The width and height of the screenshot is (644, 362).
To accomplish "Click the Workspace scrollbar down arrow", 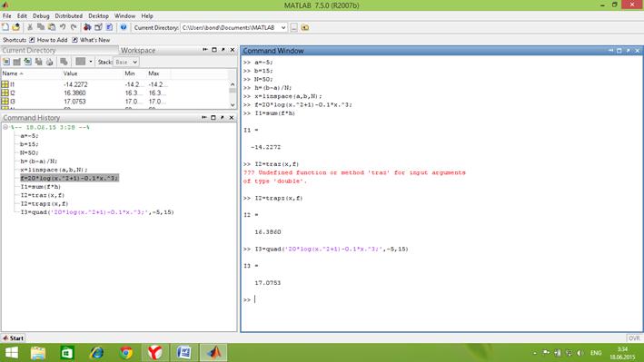I will pos(233,105).
